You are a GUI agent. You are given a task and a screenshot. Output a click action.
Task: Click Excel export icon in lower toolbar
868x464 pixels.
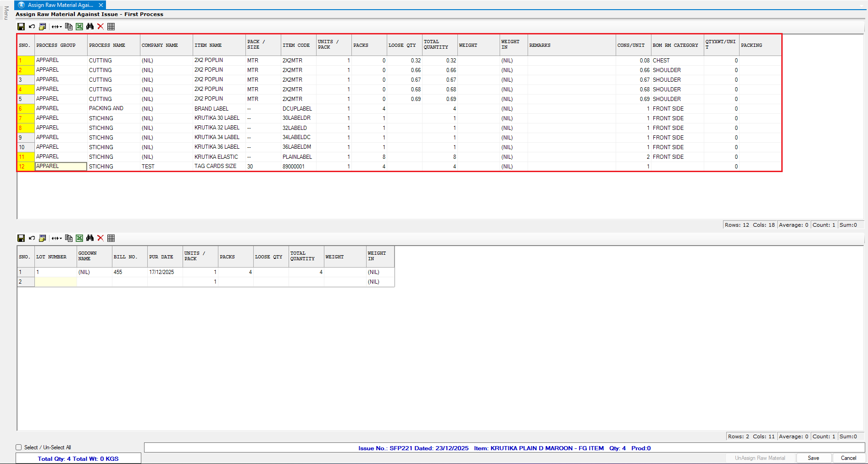[x=79, y=238]
